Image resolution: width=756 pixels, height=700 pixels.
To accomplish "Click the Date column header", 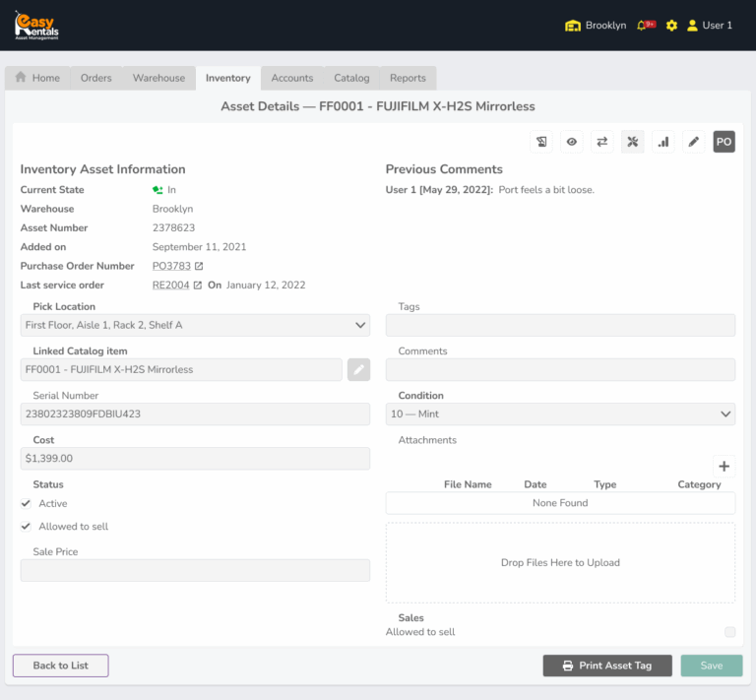I will (535, 484).
